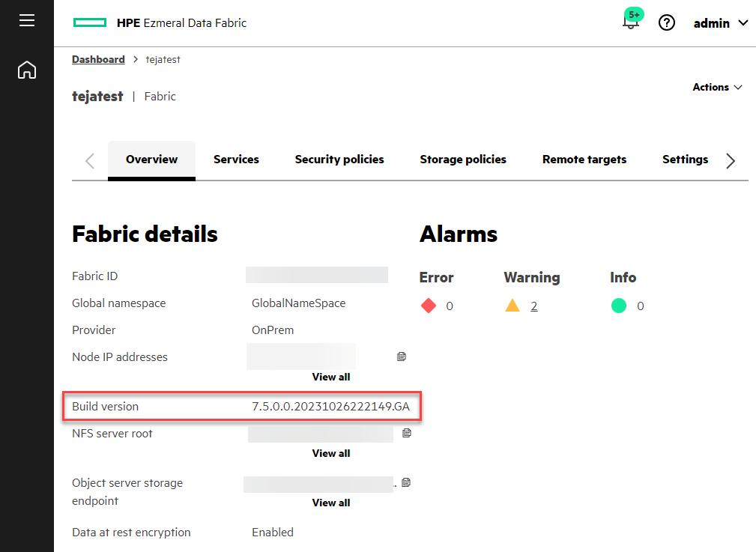Go to the Home sidebar icon

[27, 70]
